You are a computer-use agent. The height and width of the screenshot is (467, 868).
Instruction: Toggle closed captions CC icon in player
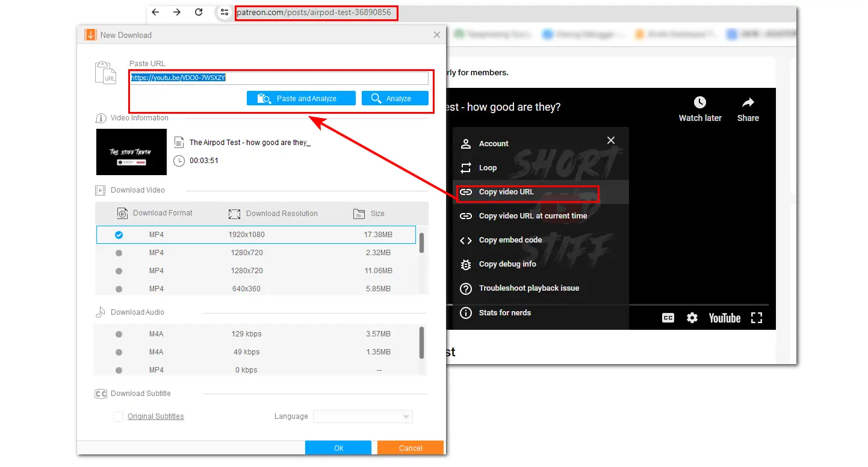[x=668, y=318]
